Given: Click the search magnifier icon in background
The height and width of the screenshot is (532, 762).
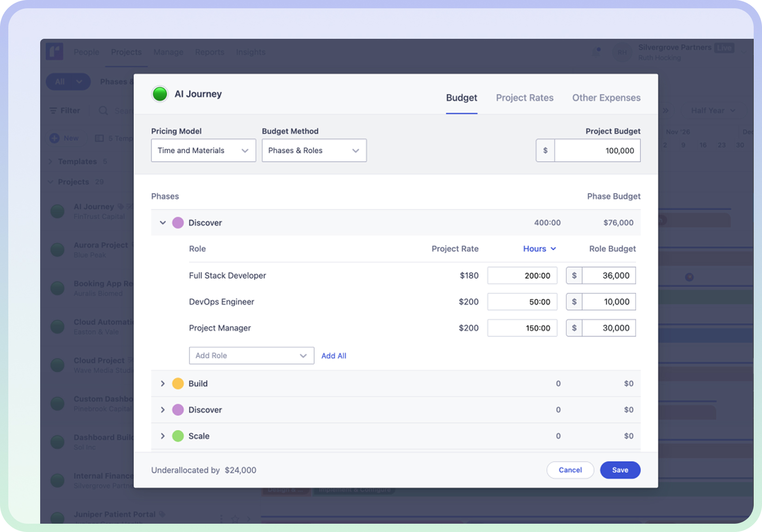Looking at the screenshot, I should [103, 111].
